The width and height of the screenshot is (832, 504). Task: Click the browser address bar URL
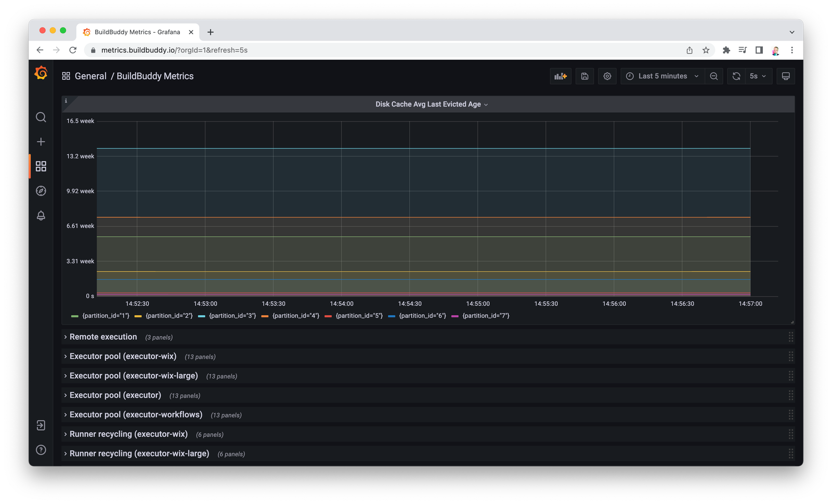point(174,50)
